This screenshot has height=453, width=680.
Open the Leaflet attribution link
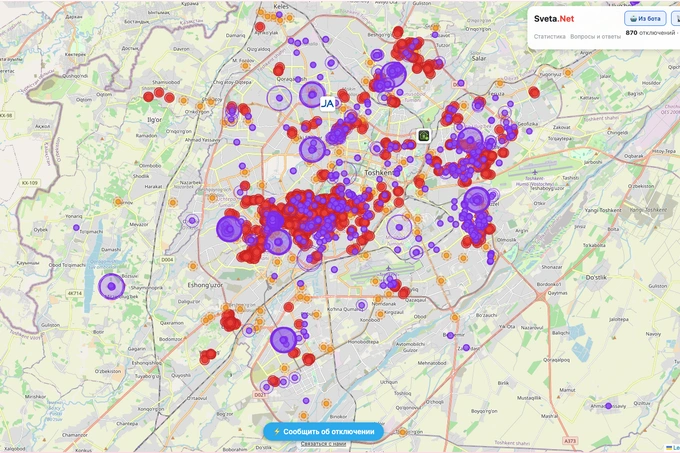673,448
